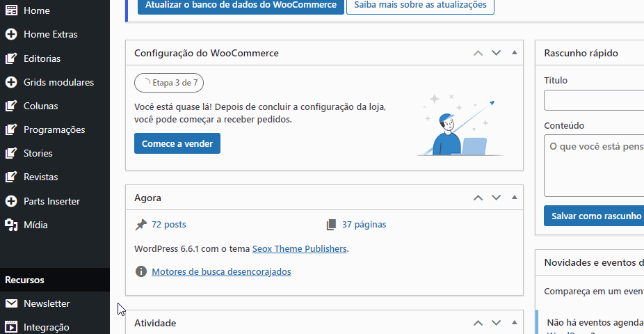Click the Etapa 3 de 7 progress pill
This screenshot has height=334, width=644.
[169, 83]
